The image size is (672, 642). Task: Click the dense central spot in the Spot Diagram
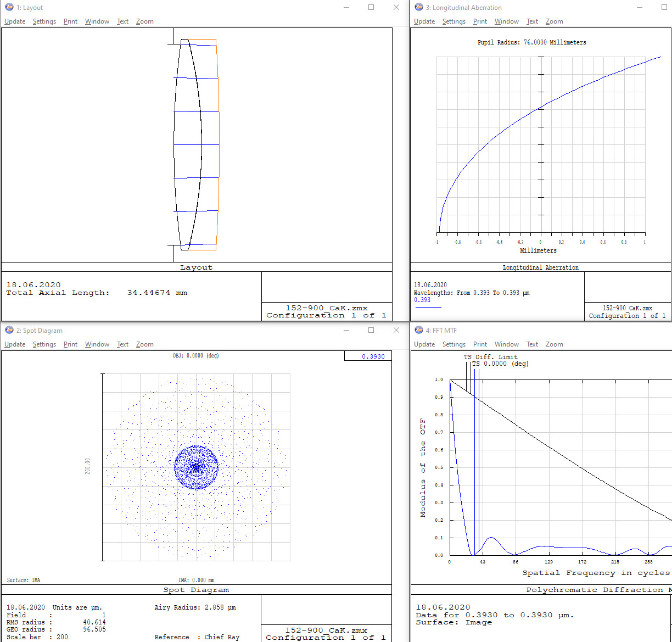tap(196, 467)
